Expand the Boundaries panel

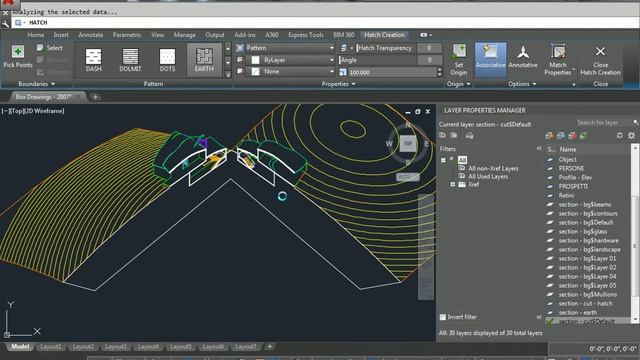37,84
